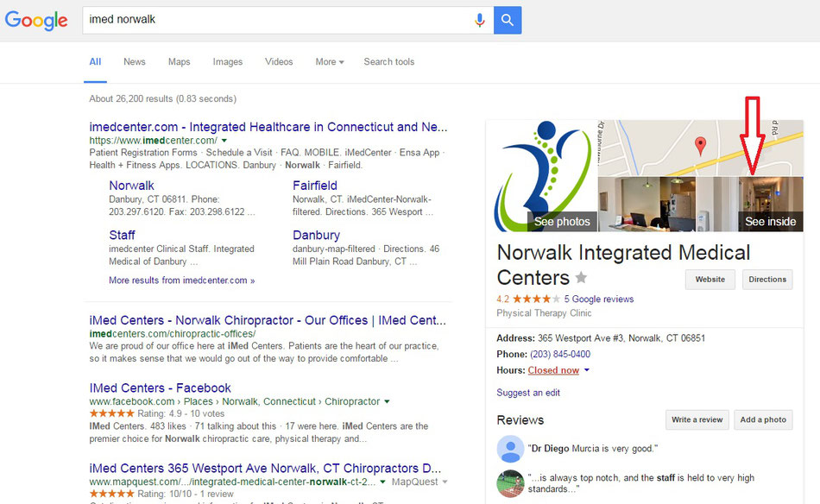The height and width of the screenshot is (504, 820).
Task: Save place with the gray star icon
Action: point(581,277)
